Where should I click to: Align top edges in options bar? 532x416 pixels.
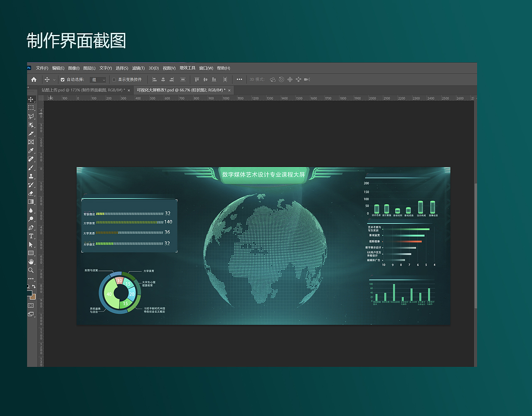197,79
